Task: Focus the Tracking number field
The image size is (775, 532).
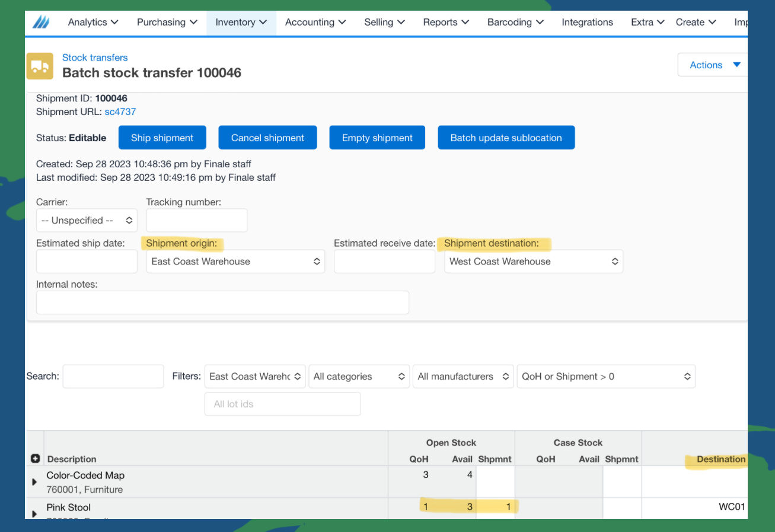Action: pos(197,220)
